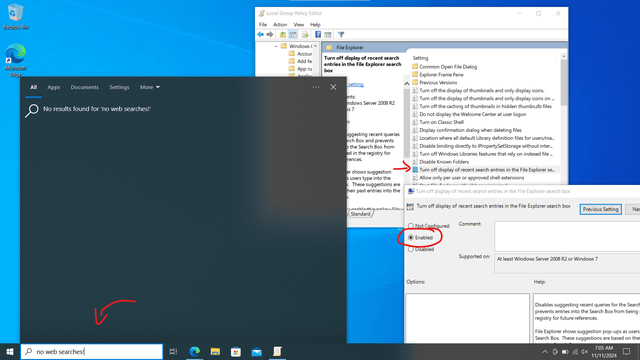This screenshot has height=360, width=640.
Task: Switch to the Documents search tab
Action: (84, 87)
